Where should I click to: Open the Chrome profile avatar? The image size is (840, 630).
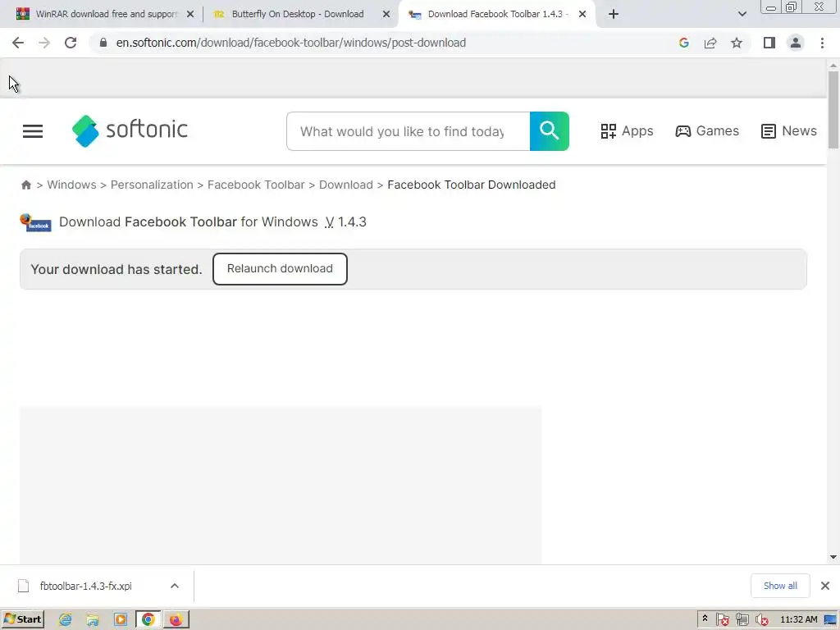[x=796, y=43]
